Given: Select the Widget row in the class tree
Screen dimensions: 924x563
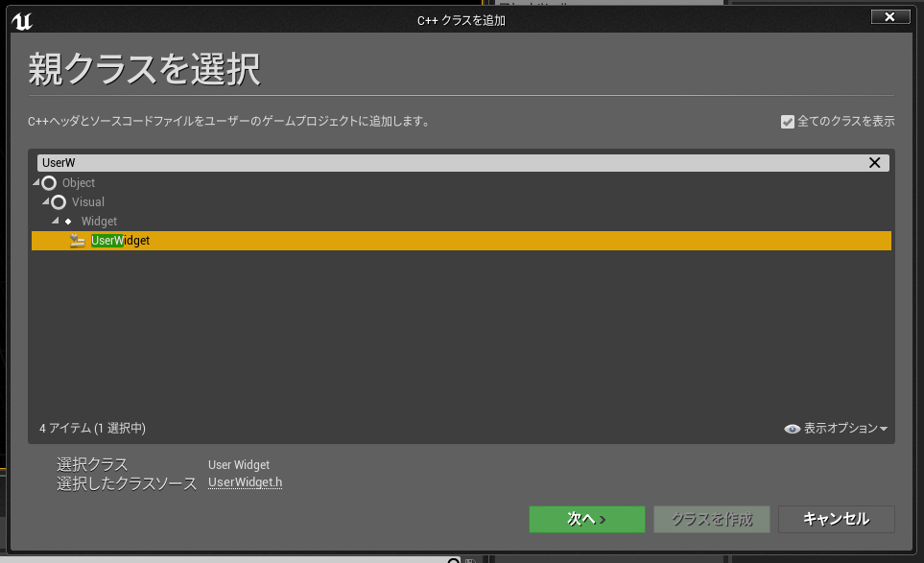Looking at the screenshot, I should 462,222.
